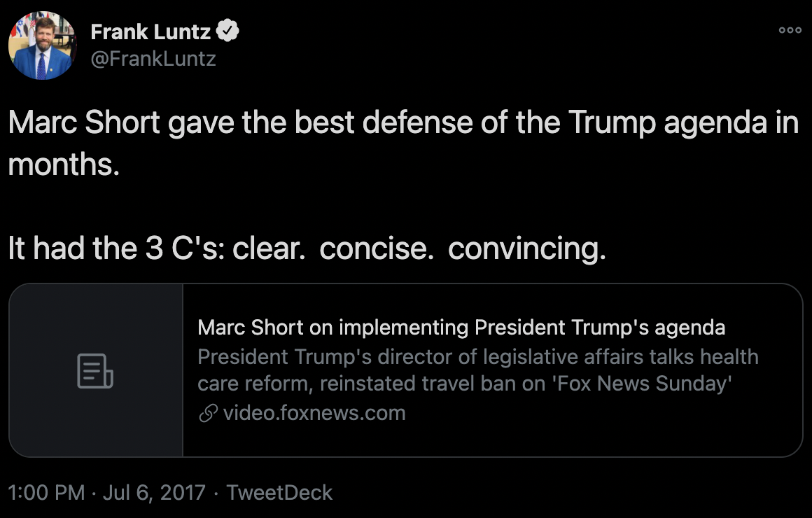Click the word 'months.' in the tweet
The width and height of the screenshot is (812, 518).
point(64,165)
